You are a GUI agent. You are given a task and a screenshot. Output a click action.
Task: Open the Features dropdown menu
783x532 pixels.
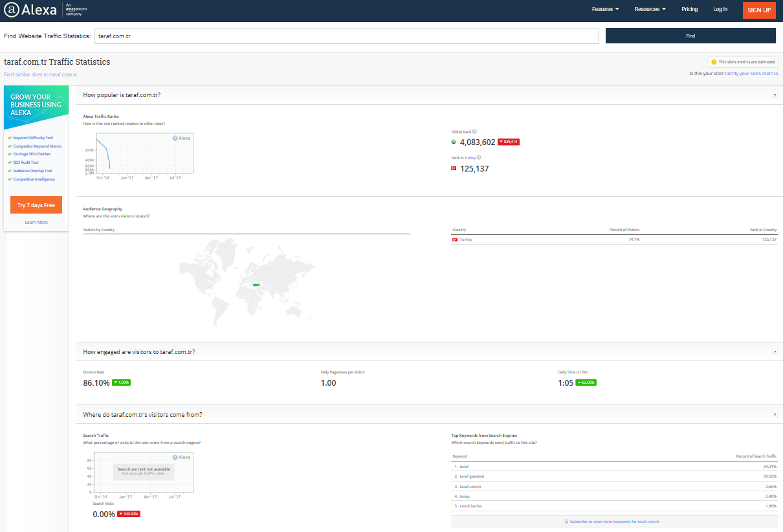point(606,9)
